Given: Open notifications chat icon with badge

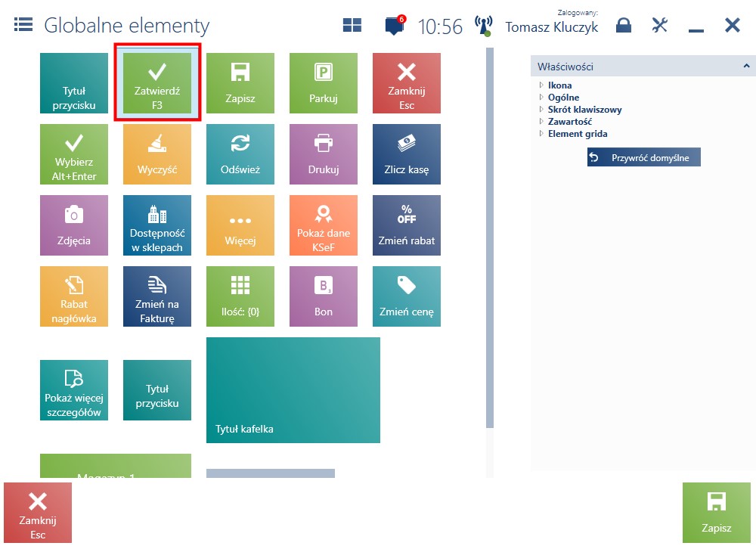Looking at the screenshot, I should [x=395, y=25].
